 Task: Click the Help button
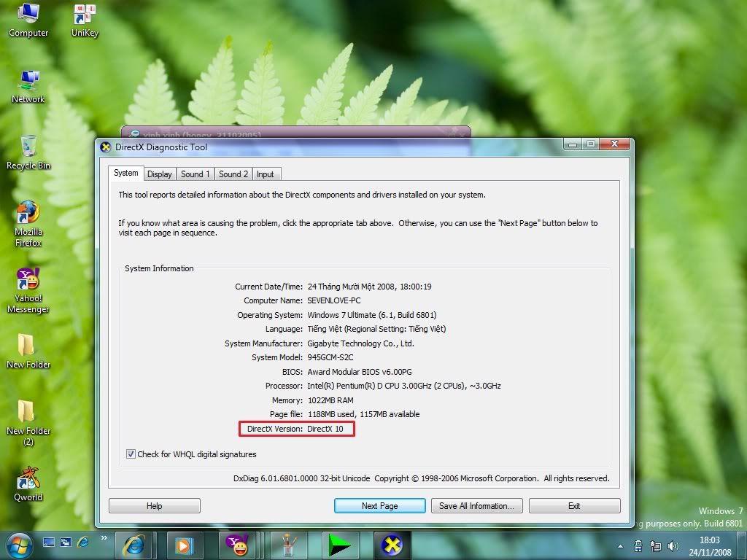[x=155, y=506]
